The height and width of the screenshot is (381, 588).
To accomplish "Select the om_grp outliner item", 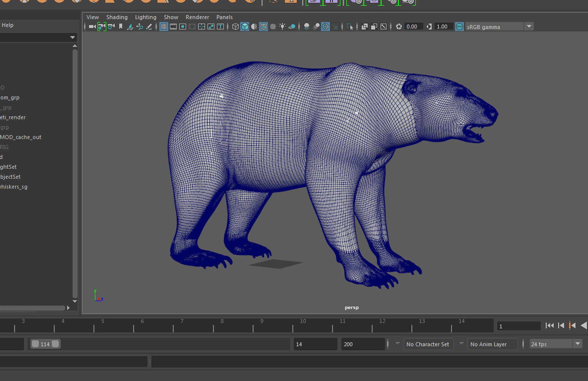I will [10, 98].
